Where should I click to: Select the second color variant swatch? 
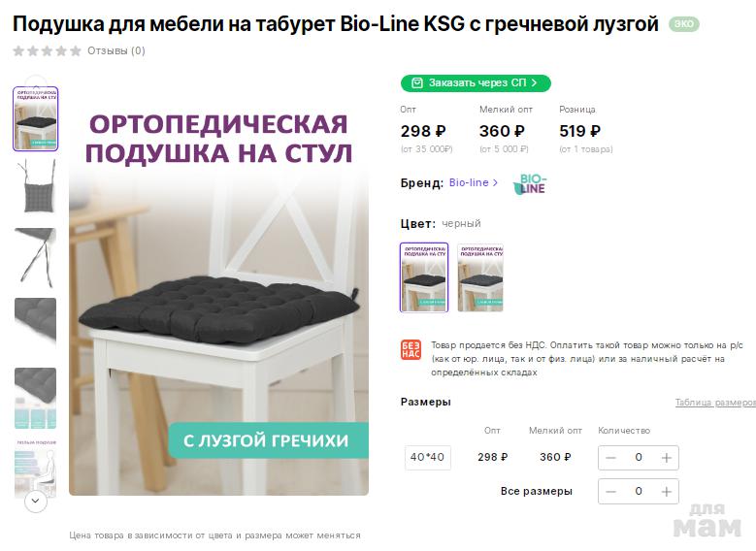(x=480, y=277)
